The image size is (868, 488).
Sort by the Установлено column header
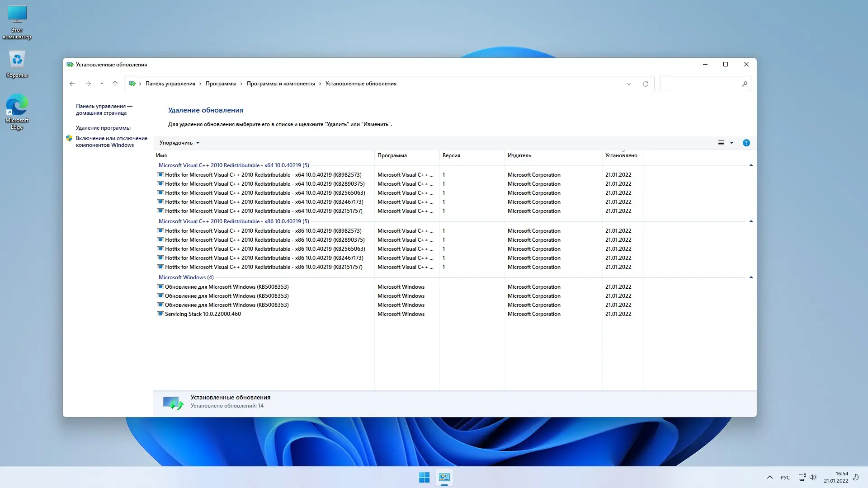621,155
